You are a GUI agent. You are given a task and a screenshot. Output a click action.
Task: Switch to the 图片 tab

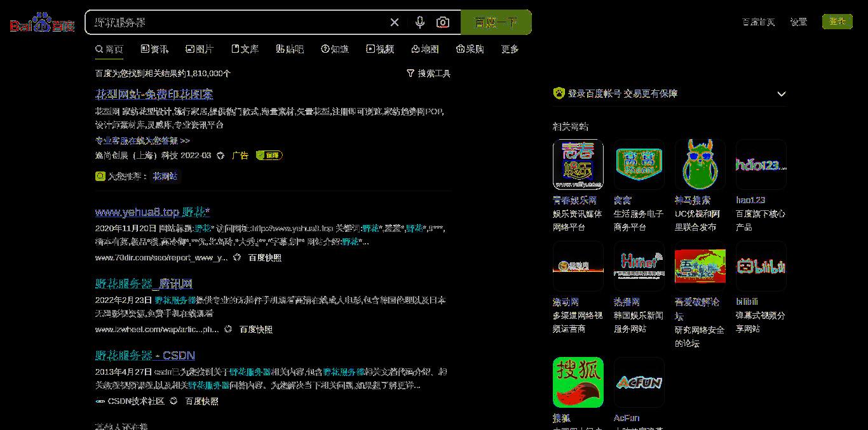tap(200, 49)
